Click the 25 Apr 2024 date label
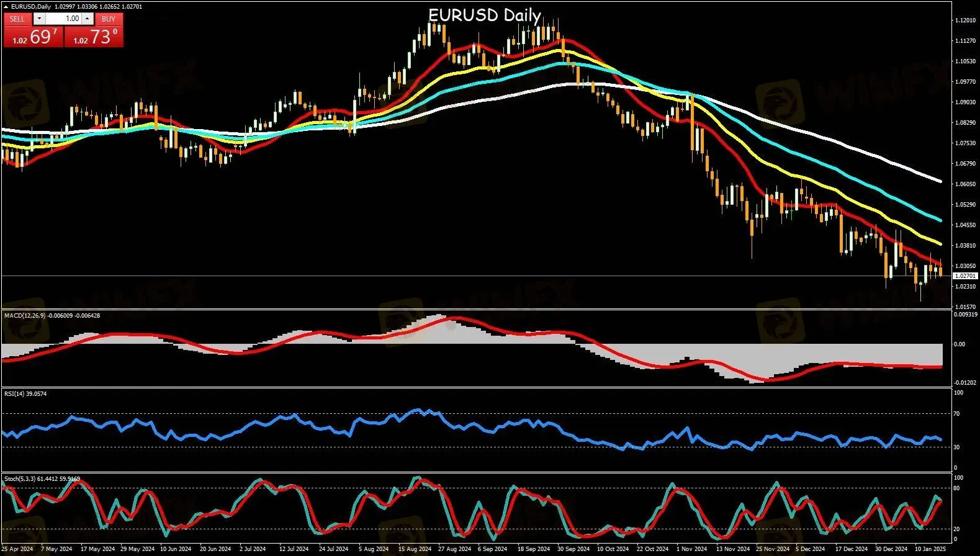The width and height of the screenshot is (980, 556). [17, 549]
